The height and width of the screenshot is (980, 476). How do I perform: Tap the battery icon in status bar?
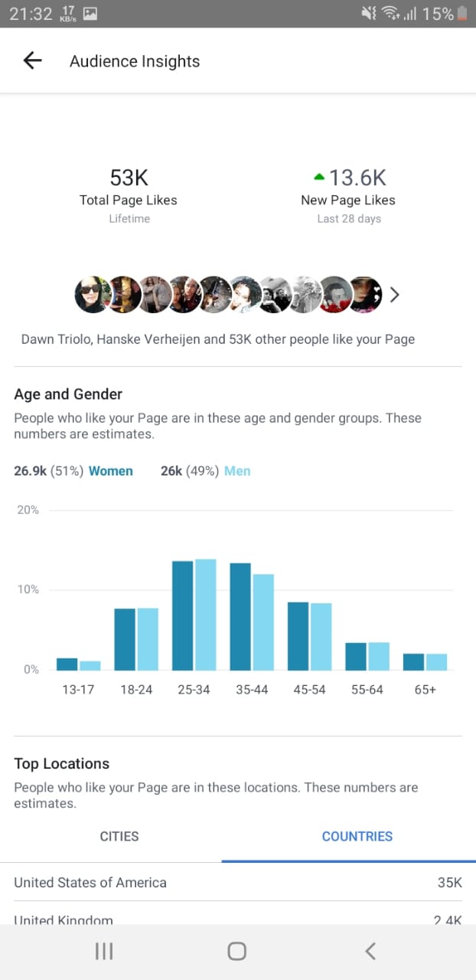coord(462,13)
